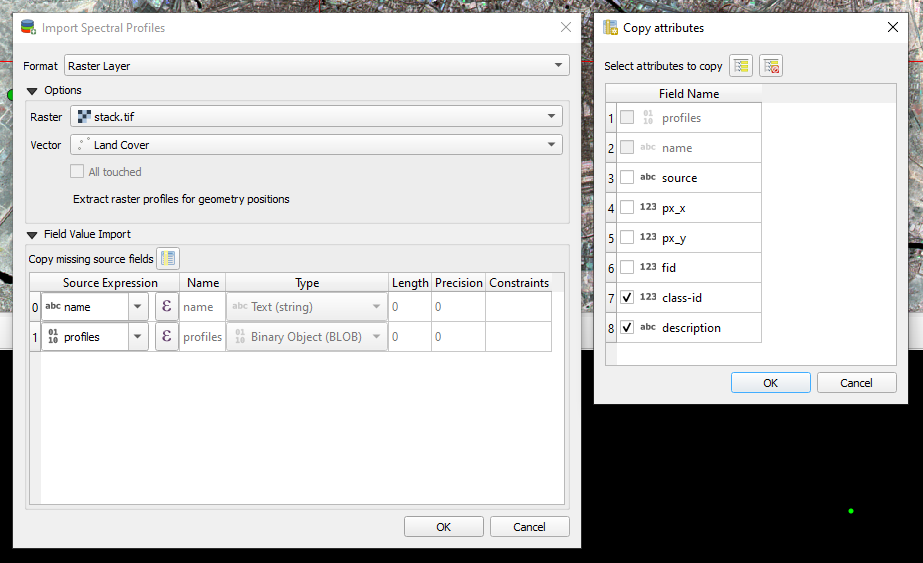Check the fid field checkbox
The image size is (923, 563).
tap(627, 268)
